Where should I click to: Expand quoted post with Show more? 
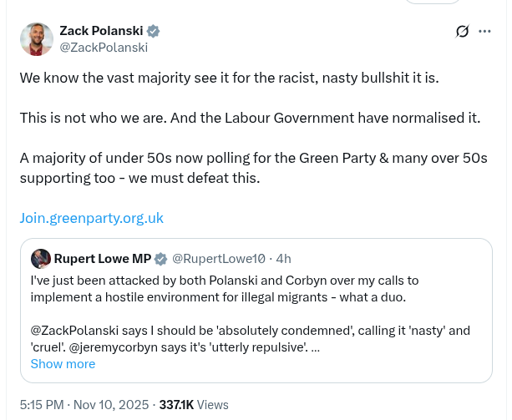[x=63, y=364]
